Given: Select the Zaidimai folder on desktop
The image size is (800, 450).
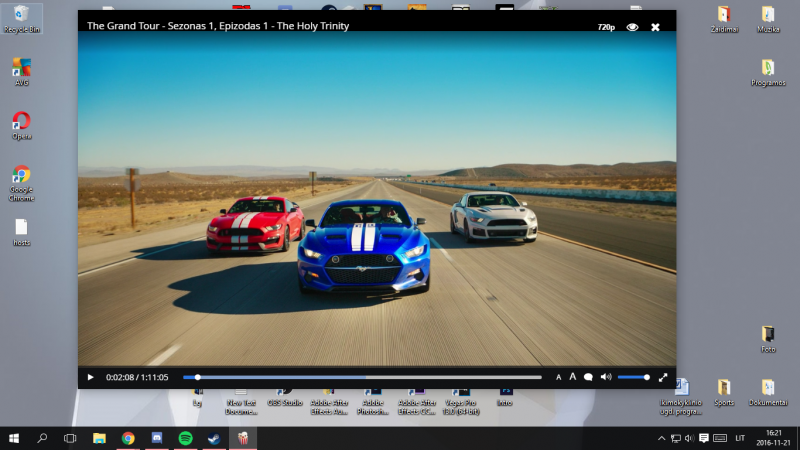Looking at the screenshot, I should pyautogui.click(x=724, y=19).
